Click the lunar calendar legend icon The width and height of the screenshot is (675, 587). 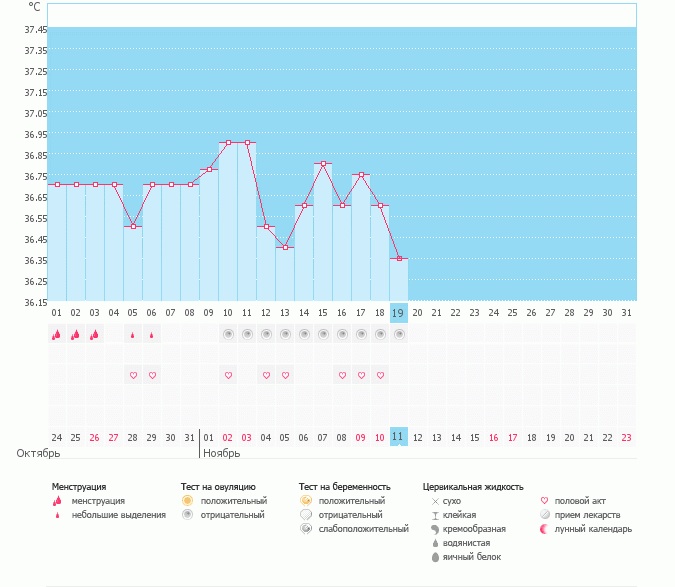pos(544,529)
